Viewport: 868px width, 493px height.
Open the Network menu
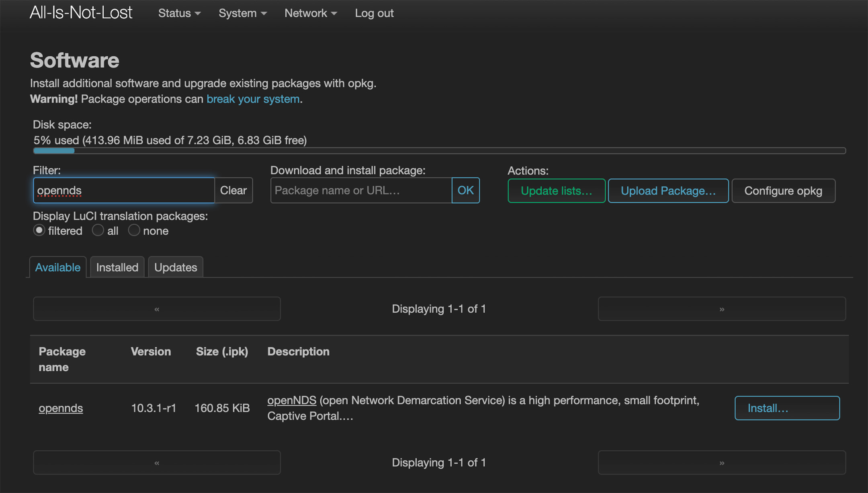[x=309, y=13]
